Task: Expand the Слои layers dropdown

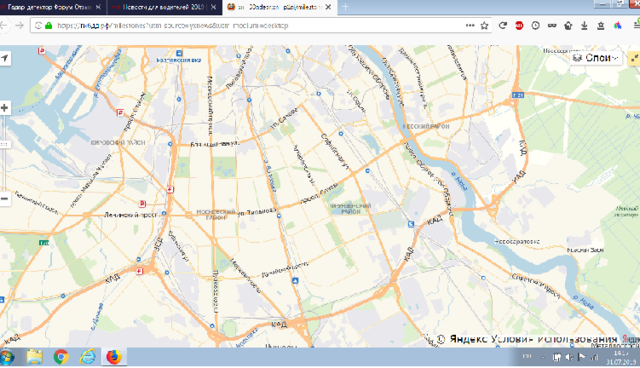Action: click(596, 58)
